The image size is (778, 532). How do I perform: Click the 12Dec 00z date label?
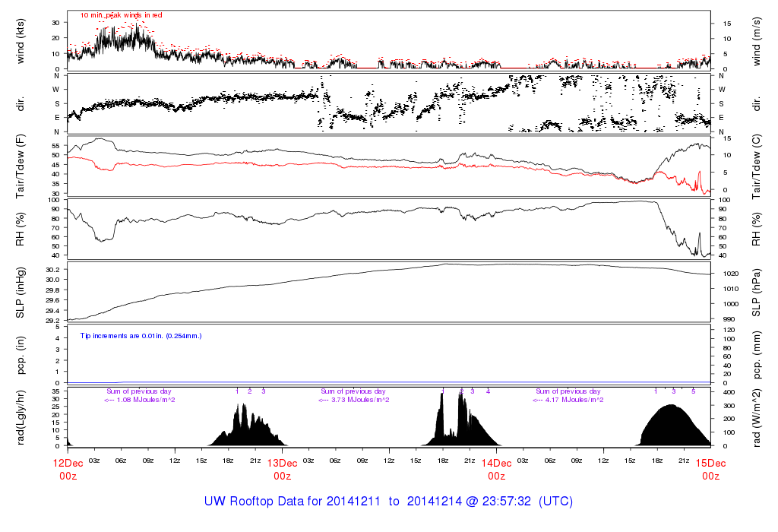[68, 469]
